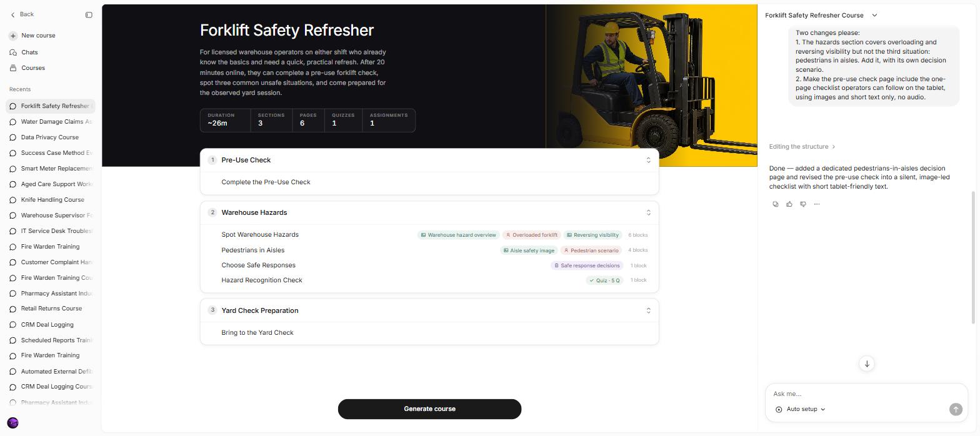Click chat icon beside Retail Returns Course
Screen dimensions: 980x436
pos(12,309)
